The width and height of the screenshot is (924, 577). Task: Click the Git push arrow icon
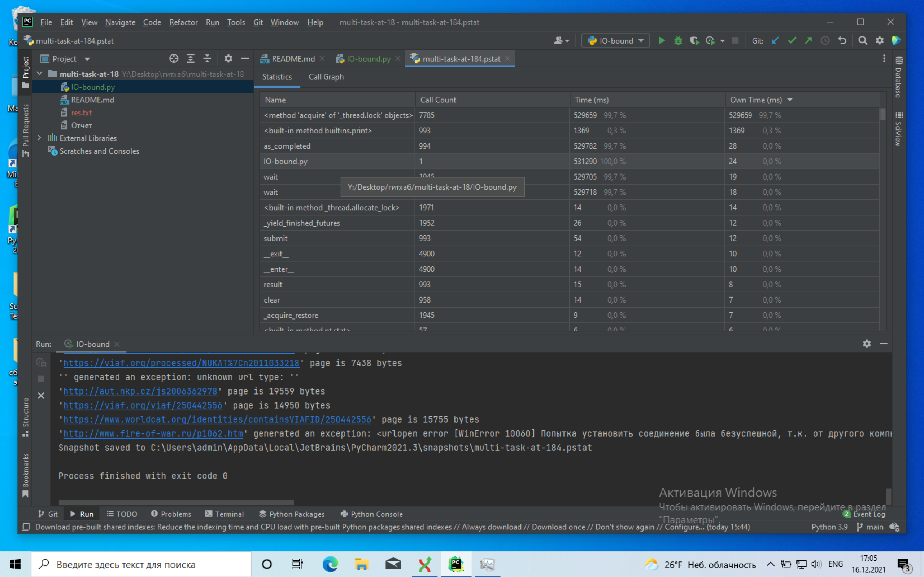[808, 40]
